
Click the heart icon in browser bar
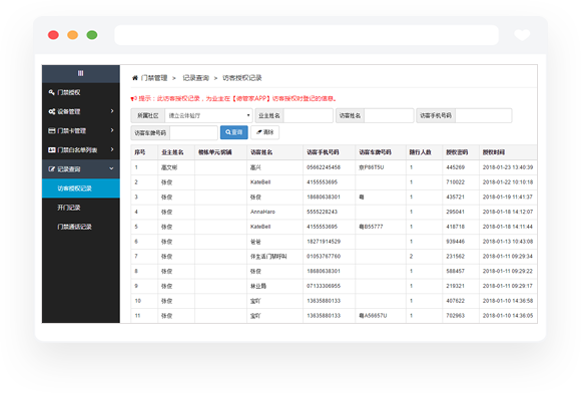(522, 35)
